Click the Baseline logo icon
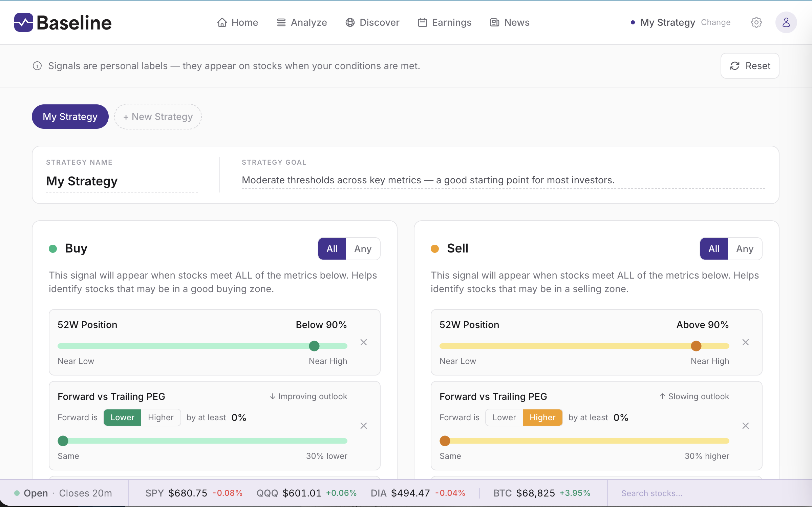The height and width of the screenshot is (507, 812). [24, 22]
